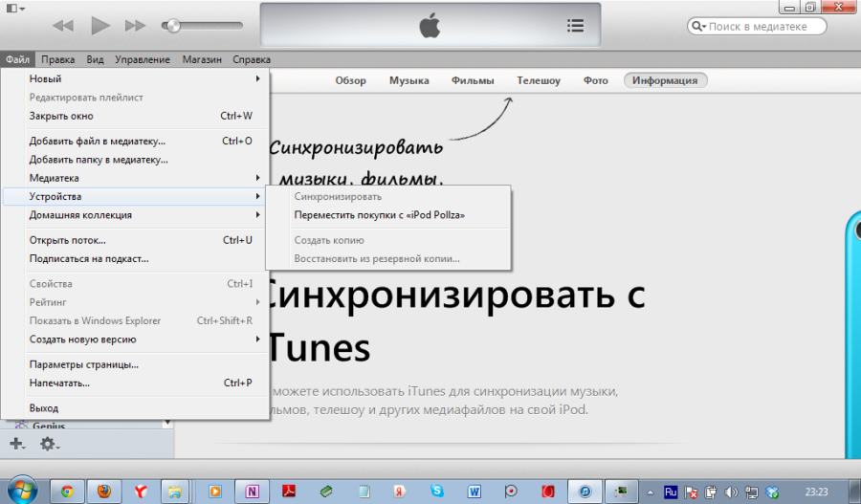Open Adobe Acrobat from taskbar
The image size is (861, 504).
[x=289, y=492]
